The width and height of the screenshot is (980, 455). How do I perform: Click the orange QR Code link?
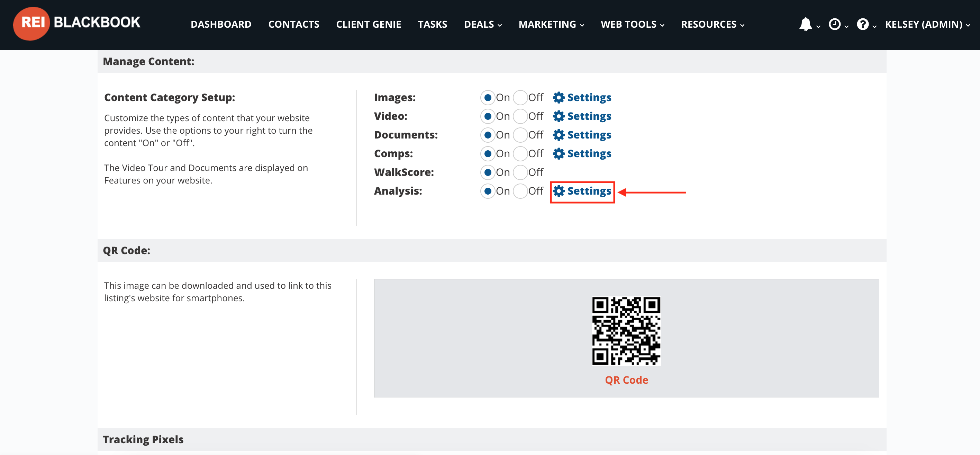click(x=626, y=380)
